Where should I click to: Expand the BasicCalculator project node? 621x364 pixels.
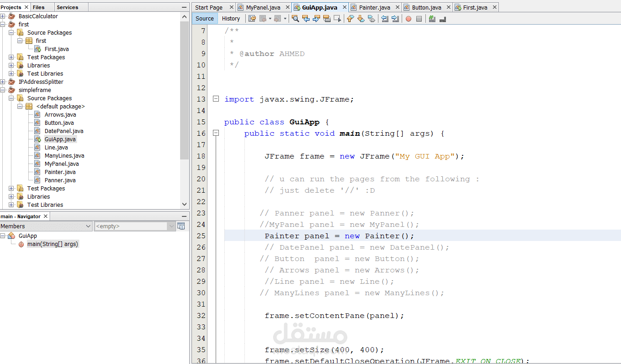click(x=3, y=16)
